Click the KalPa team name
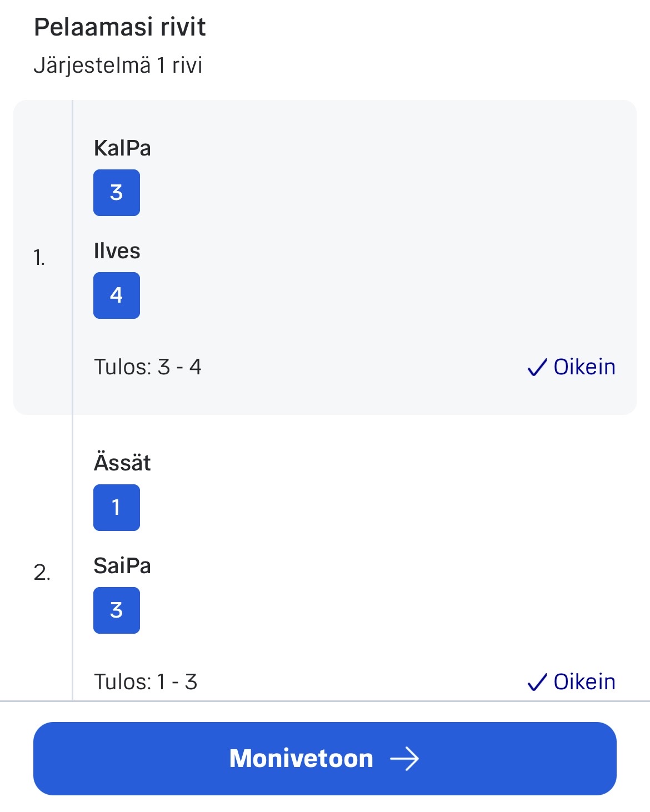Viewport: 650px width, 812px height. 122,148
